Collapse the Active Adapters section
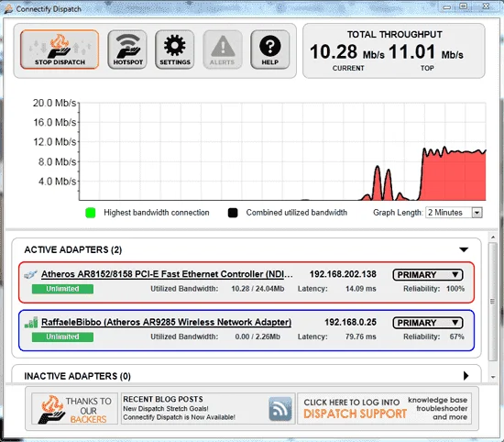 (464, 249)
